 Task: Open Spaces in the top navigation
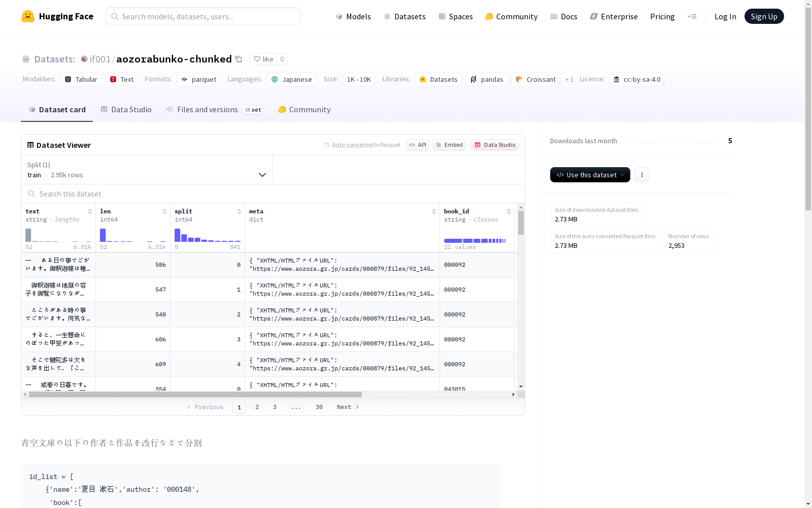[456, 16]
